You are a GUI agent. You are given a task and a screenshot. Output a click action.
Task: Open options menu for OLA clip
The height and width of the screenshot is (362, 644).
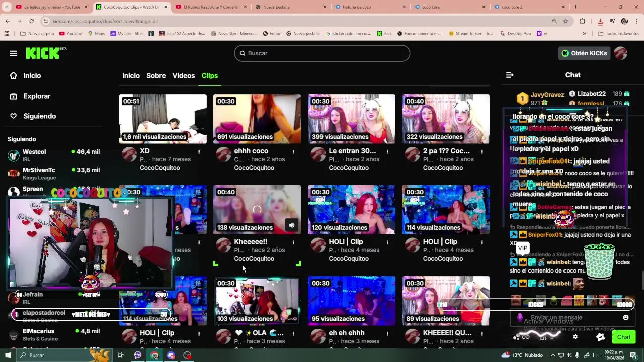(293, 333)
